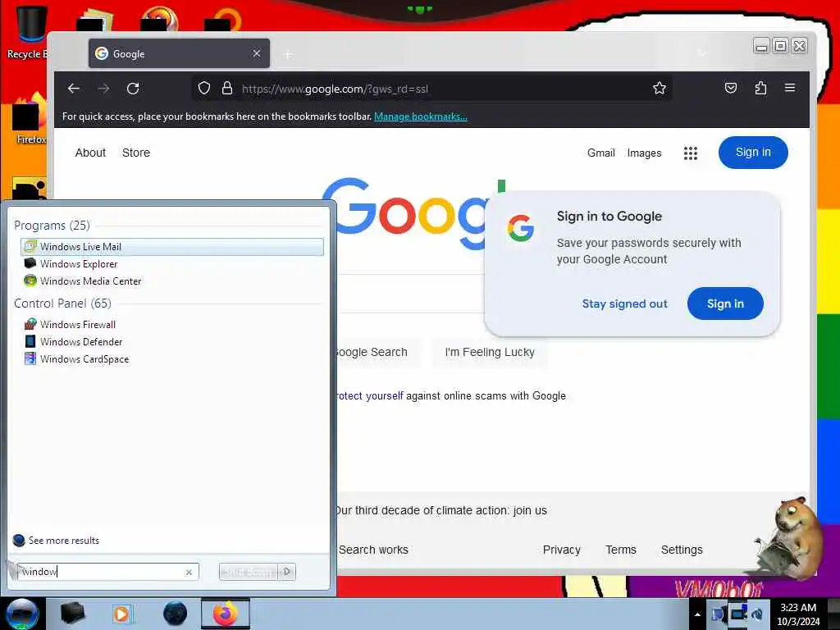Open Firefox hamburger application menu
Image resolution: width=840 pixels, height=630 pixels.
point(790,88)
